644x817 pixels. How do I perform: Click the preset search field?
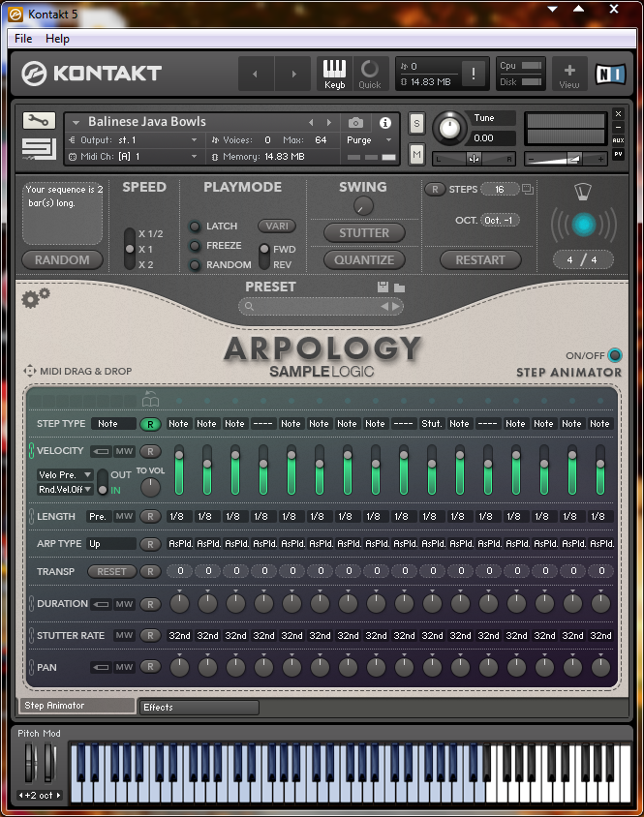(x=321, y=306)
